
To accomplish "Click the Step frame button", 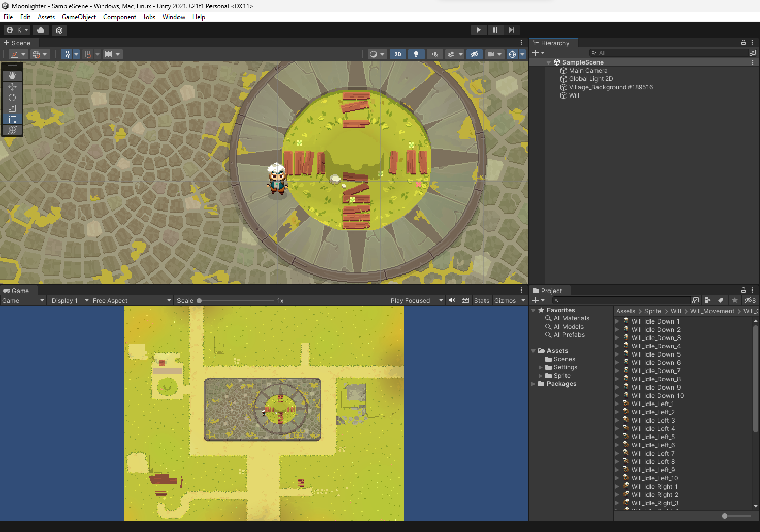I will [x=511, y=30].
